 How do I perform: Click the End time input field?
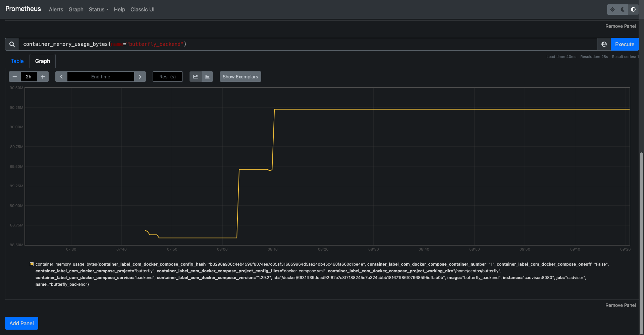pyautogui.click(x=101, y=77)
